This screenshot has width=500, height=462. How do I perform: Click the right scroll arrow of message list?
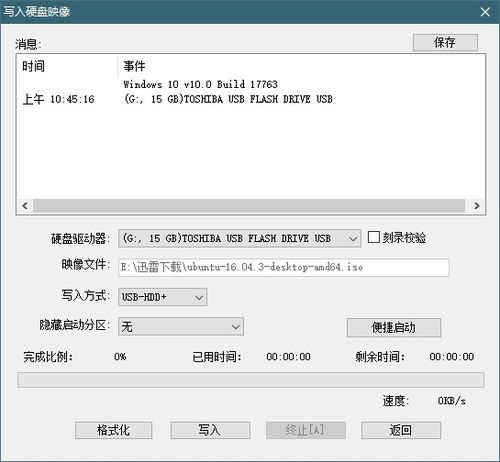[477, 206]
